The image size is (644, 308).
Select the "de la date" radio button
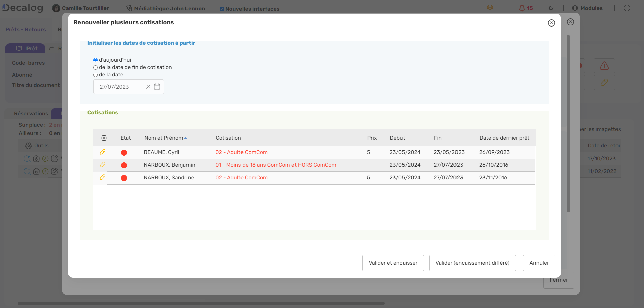(96, 75)
